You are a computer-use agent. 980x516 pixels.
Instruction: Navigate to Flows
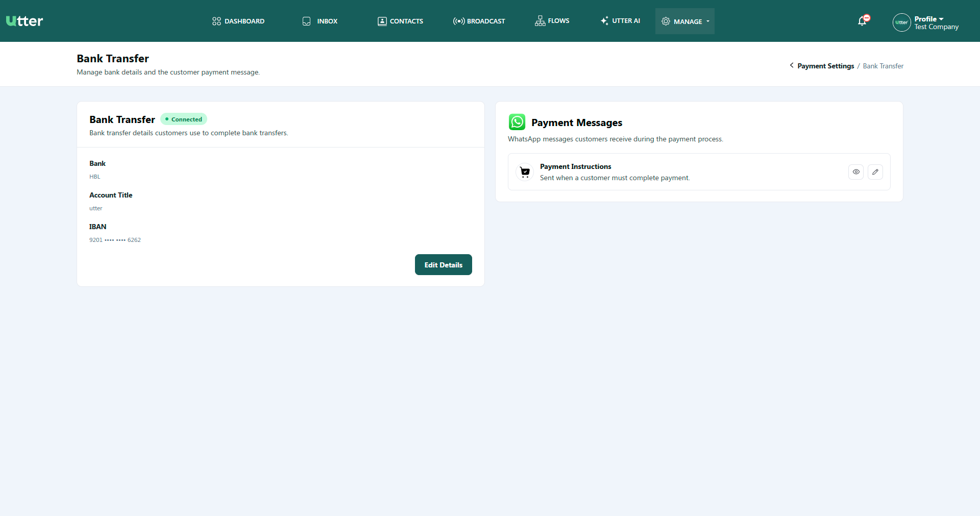click(552, 21)
